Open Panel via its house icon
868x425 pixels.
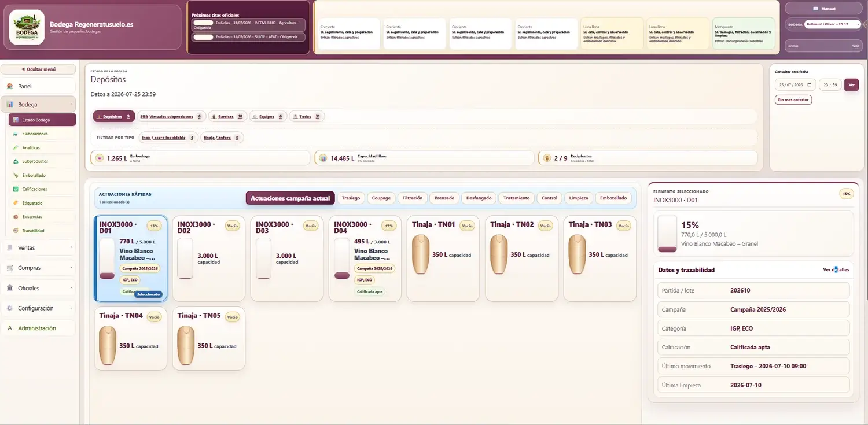(10, 86)
